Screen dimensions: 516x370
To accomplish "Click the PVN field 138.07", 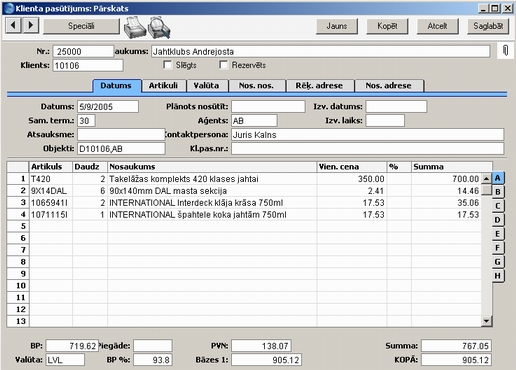I will (261, 346).
